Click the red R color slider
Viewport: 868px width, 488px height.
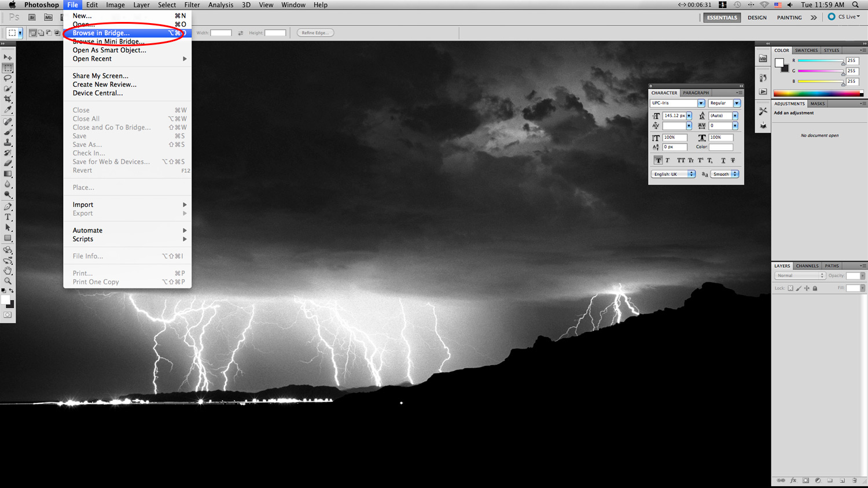coord(820,61)
